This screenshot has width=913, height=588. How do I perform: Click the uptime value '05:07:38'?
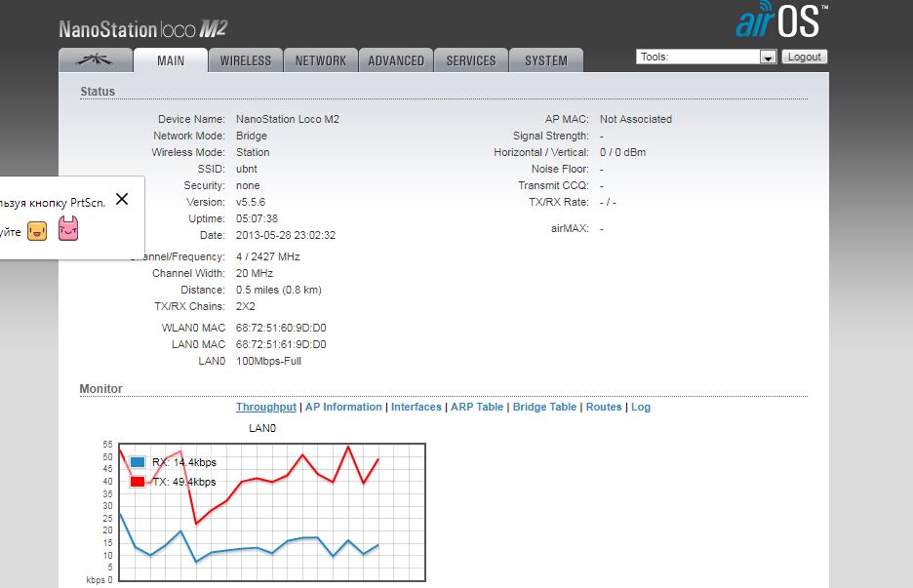coord(257,218)
